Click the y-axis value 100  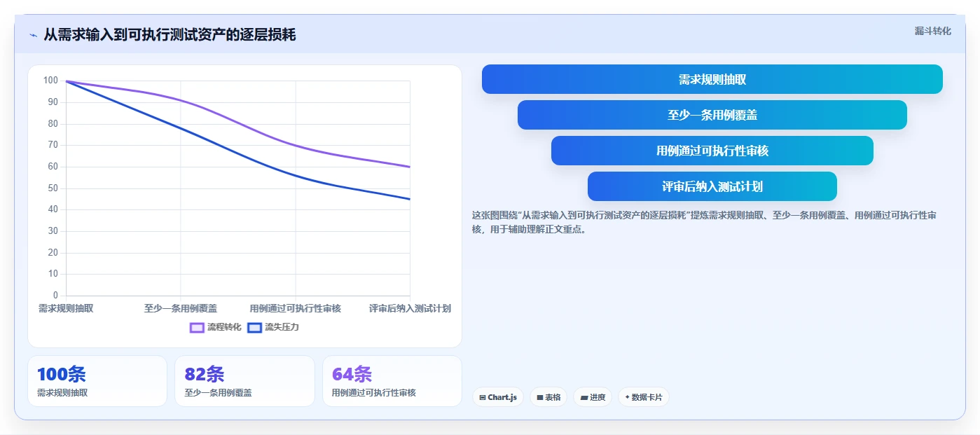50,81
